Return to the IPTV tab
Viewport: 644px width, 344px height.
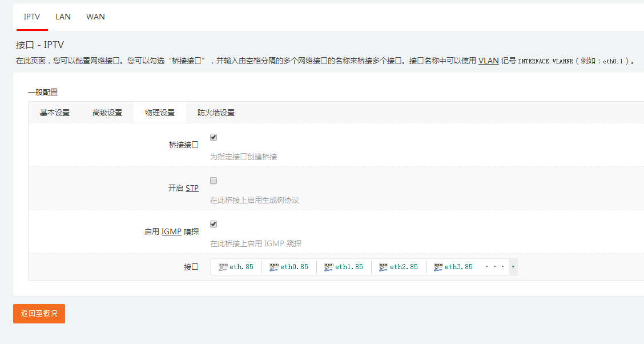point(31,17)
